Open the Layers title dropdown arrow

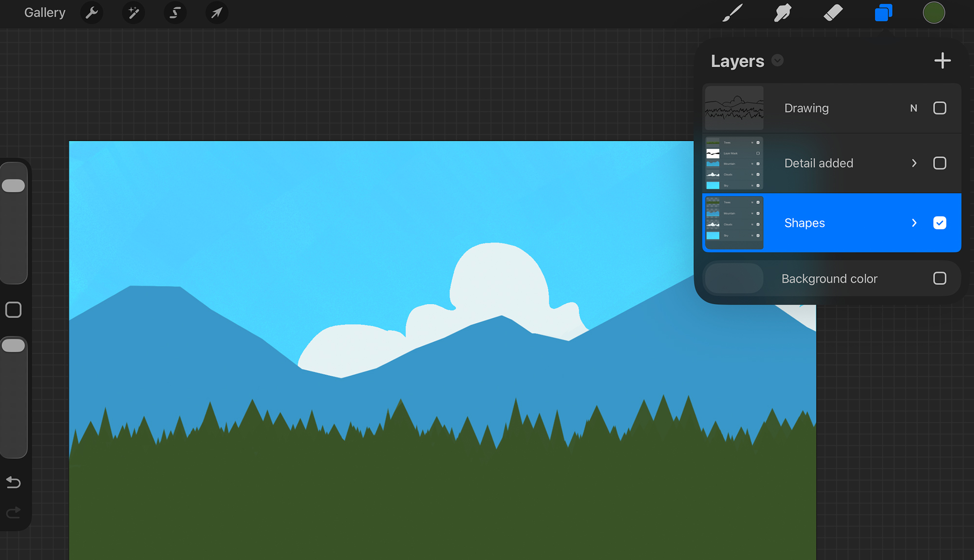(777, 60)
